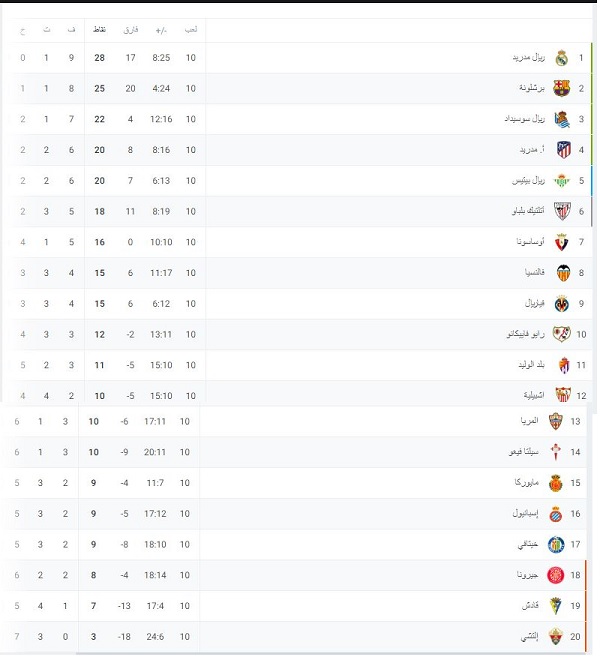Select the Real Betis crest
Screen dimensions: 600x672
(x=562, y=181)
